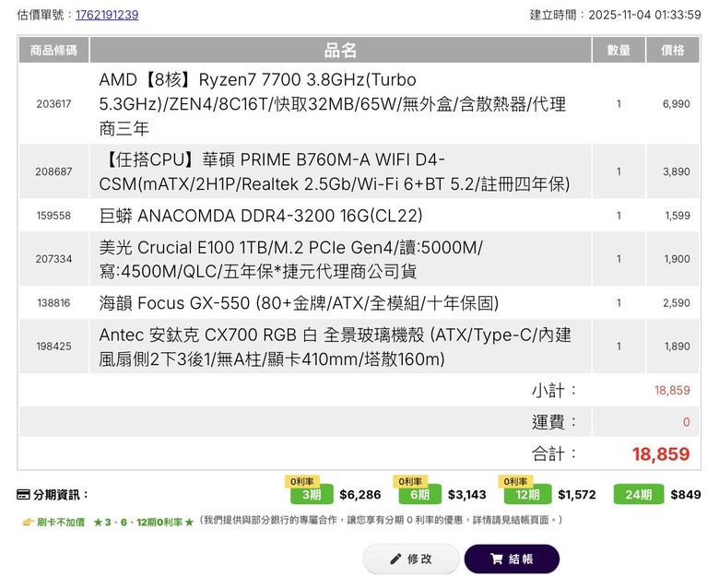This screenshot has width=719, height=588.
Task: Click the 分期資訊 label
Action: click(61, 495)
